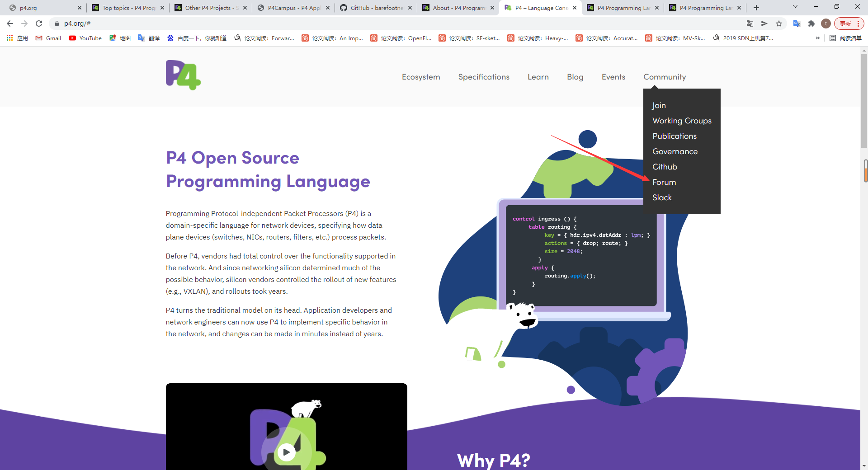Expand hidden bookmarks with the » chevron
This screenshot has width=868, height=470.
[817, 38]
